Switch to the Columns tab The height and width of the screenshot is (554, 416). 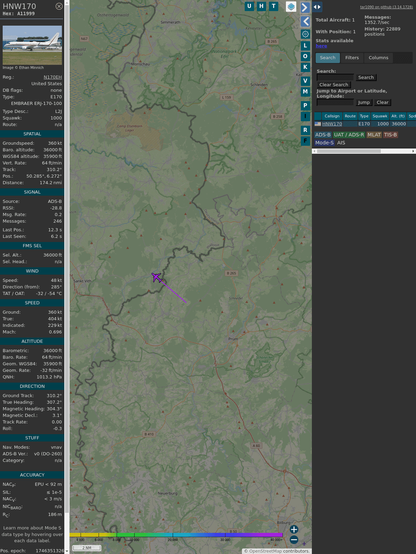[379, 58]
